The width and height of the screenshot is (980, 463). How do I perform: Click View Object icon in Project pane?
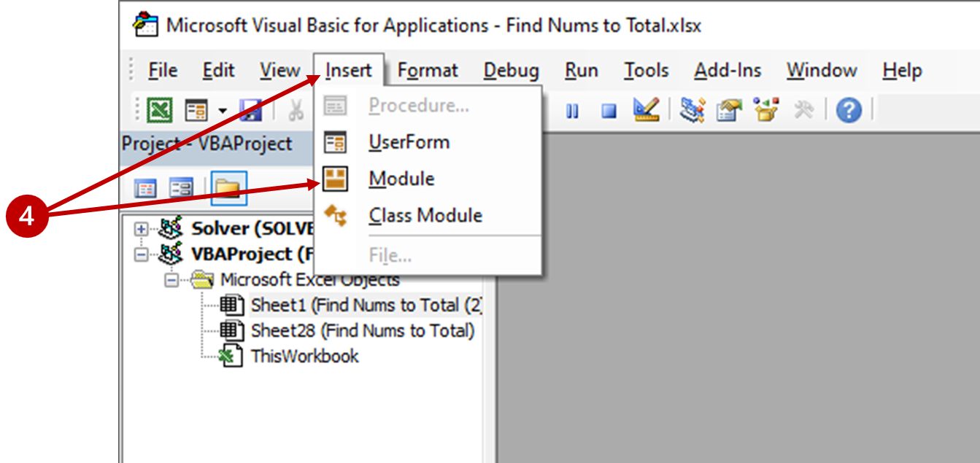point(180,189)
